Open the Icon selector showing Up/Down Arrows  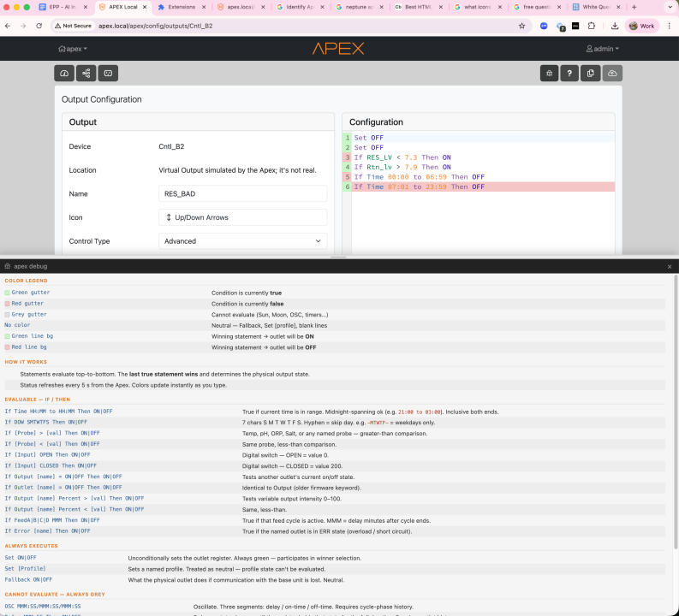click(x=242, y=217)
